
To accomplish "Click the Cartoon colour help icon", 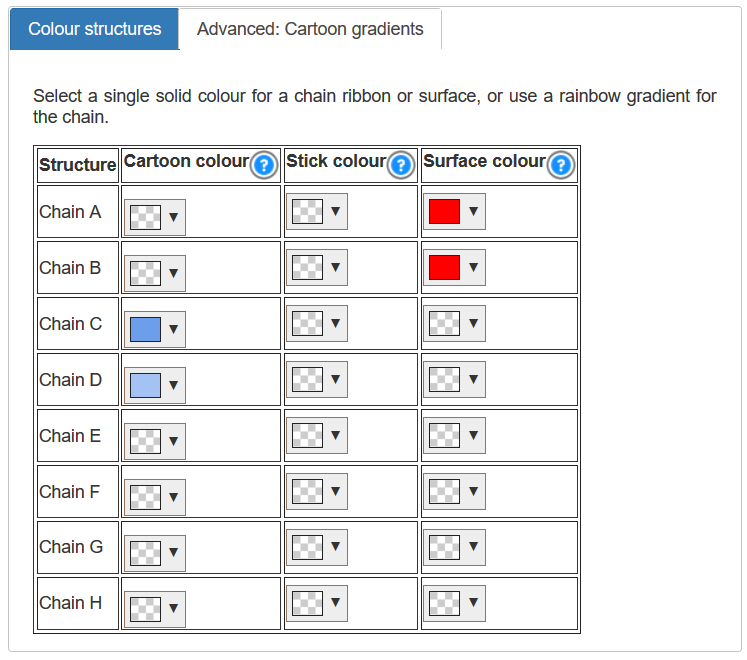I will (263, 165).
